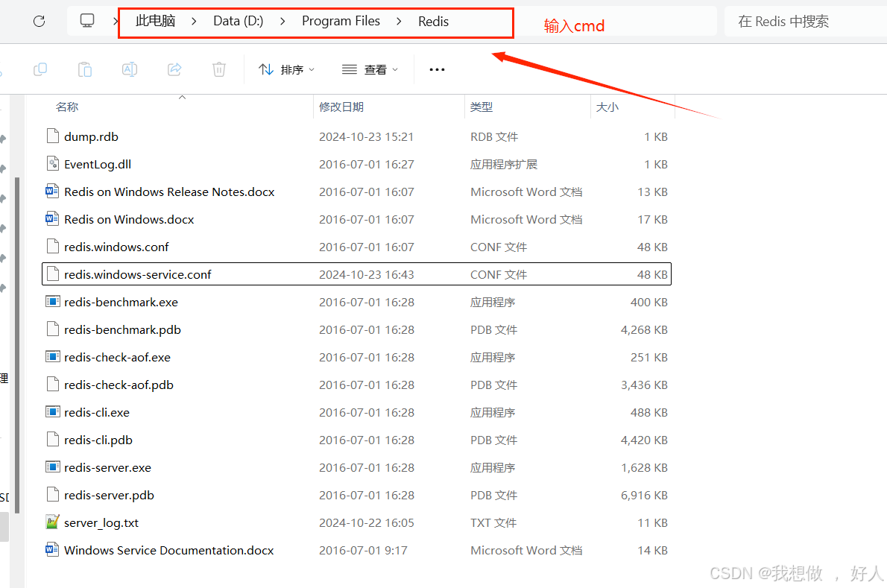Sort by 名称 column header
Image resolution: width=887 pixels, height=588 pixels.
[67, 107]
